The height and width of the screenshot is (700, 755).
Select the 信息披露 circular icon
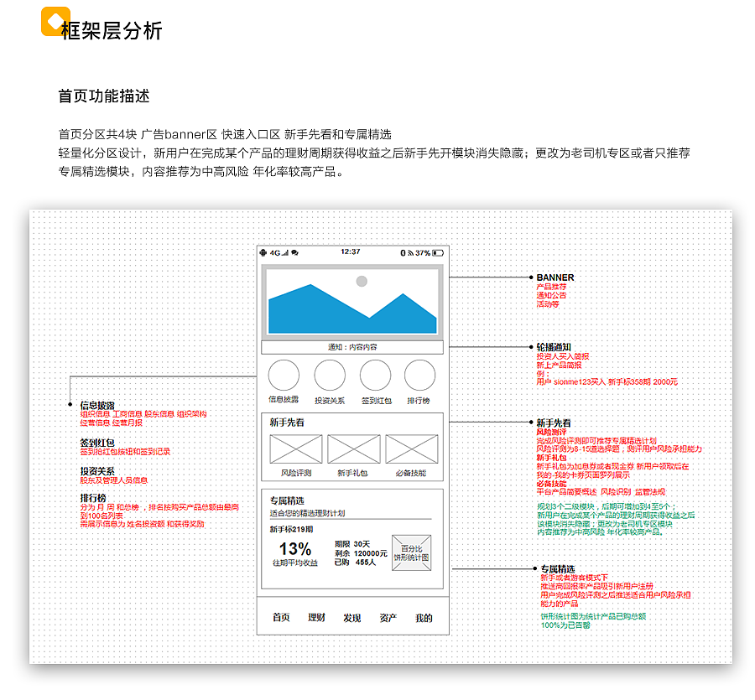click(283, 375)
